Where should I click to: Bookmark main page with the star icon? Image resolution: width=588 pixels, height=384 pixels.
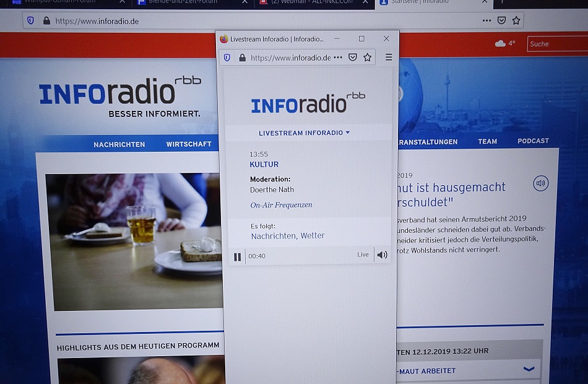click(x=516, y=20)
